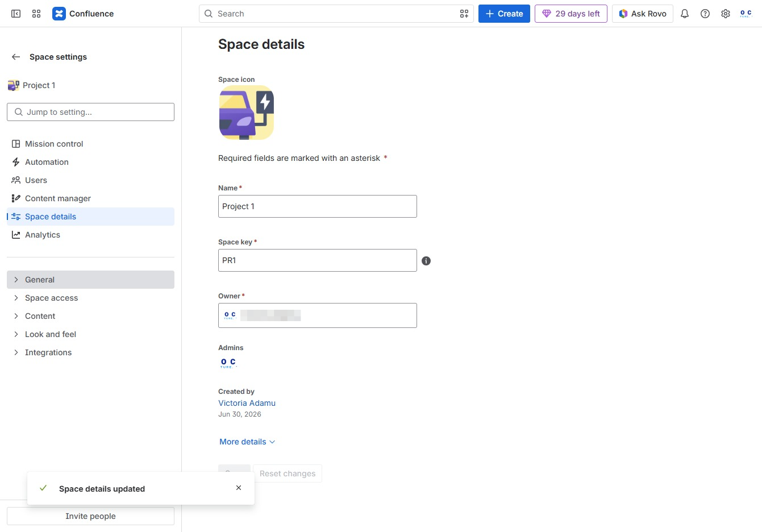This screenshot has width=762, height=532.
Task: Open Mission control
Action: tap(90, 144)
